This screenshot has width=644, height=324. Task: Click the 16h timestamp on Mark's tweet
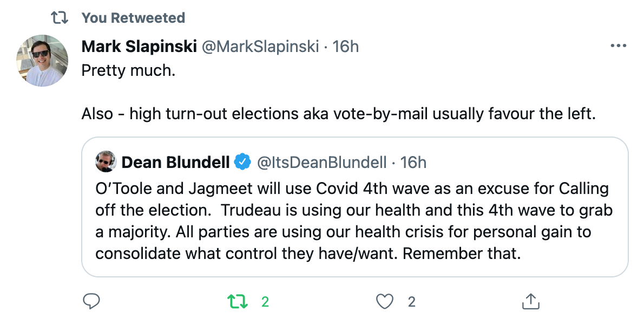[345, 47]
